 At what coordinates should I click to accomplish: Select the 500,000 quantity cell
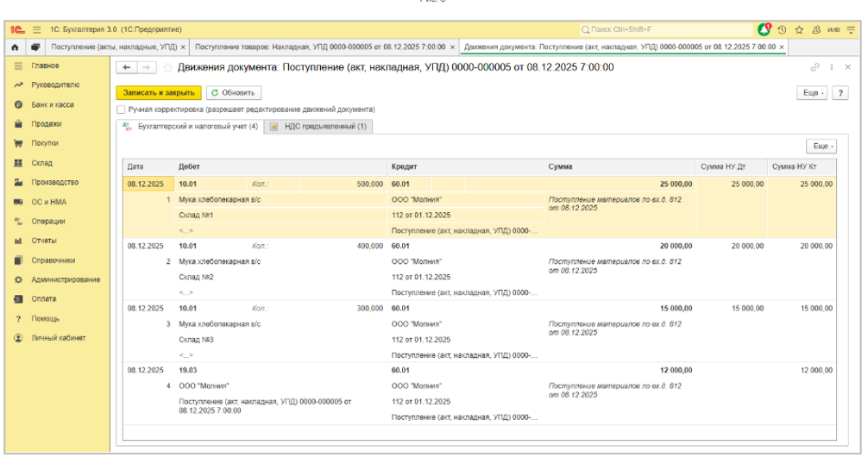click(342, 185)
